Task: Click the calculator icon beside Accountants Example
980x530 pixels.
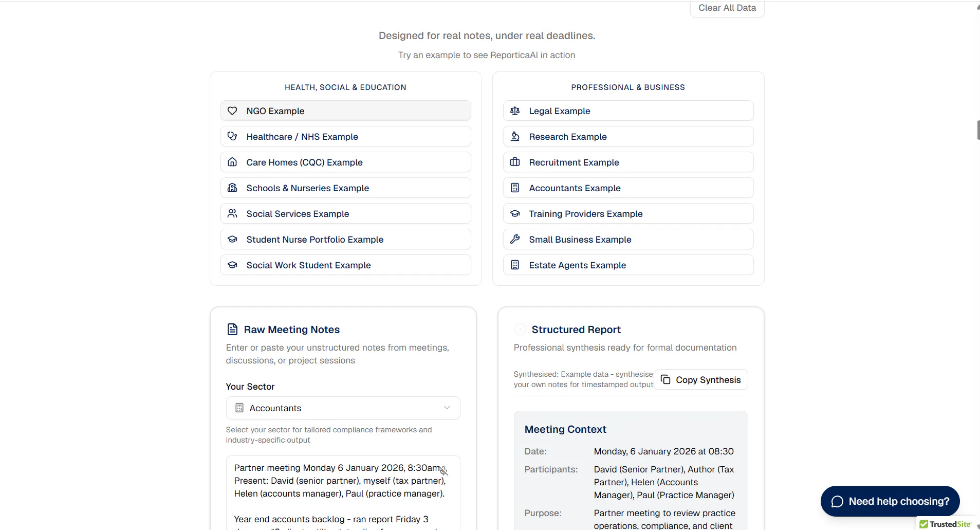Action: click(x=515, y=188)
